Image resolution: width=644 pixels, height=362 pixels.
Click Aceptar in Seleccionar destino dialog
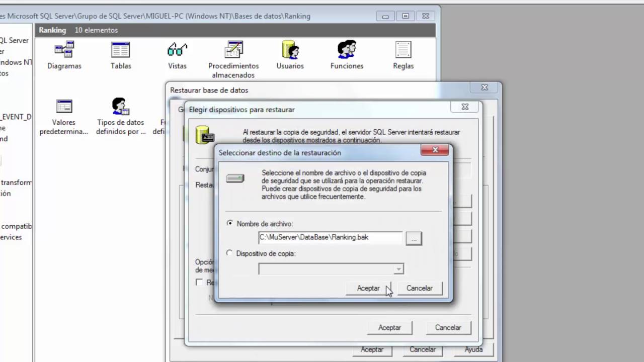[x=368, y=288]
